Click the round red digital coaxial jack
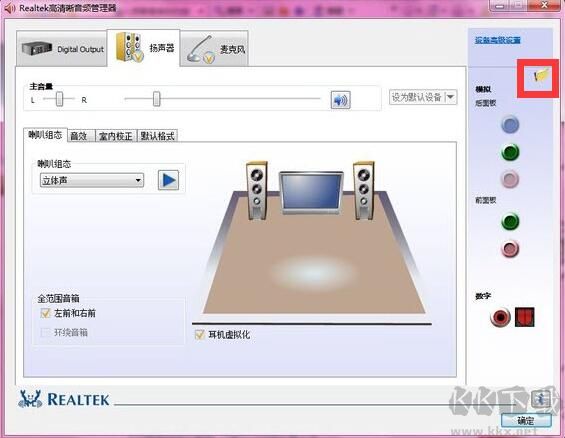The image size is (565, 438). coord(500,317)
